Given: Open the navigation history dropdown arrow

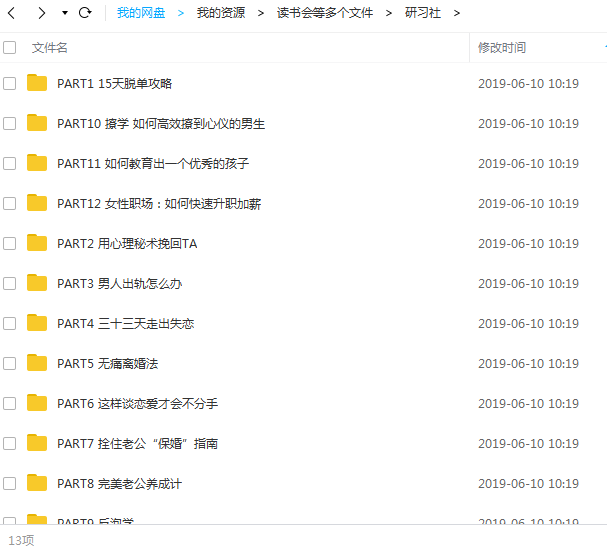Looking at the screenshot, I should coord(65,13).
